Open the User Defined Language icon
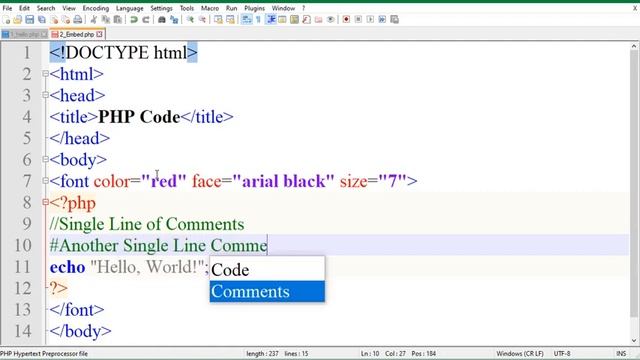Screen dimensions: 640x360 pos(282,19)
